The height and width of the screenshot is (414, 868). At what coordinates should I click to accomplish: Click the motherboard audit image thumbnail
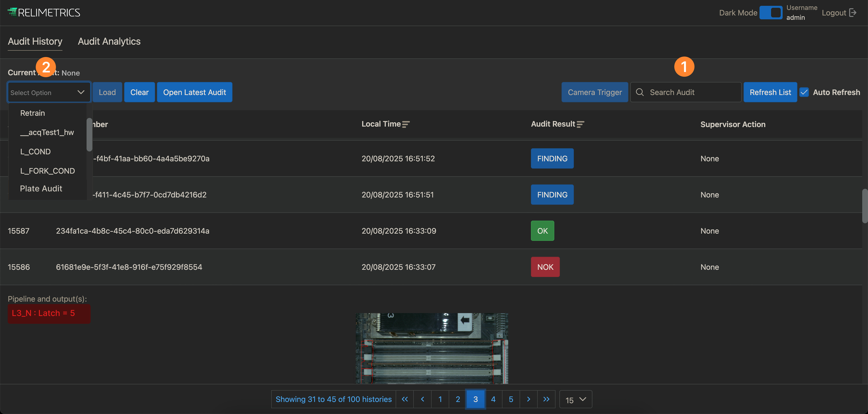point(432,348)
